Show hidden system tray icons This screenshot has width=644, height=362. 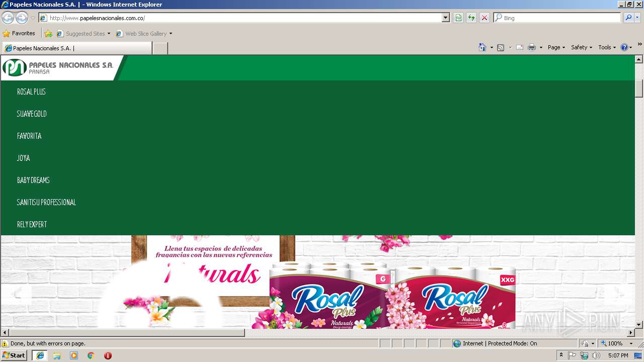tap(561, 355)
